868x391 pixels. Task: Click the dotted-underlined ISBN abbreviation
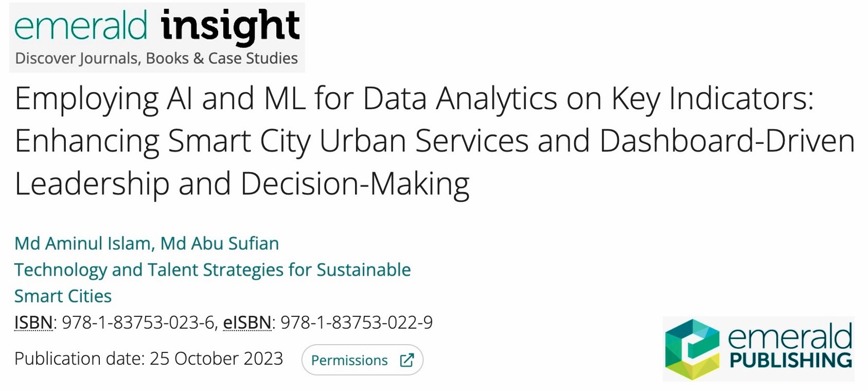[33, 322]
